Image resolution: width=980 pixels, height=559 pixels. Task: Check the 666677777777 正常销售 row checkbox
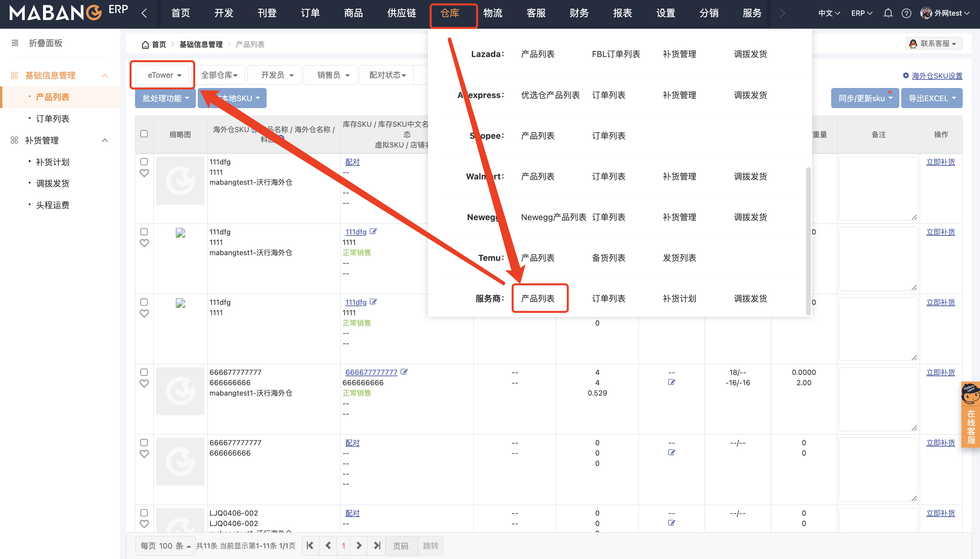[144, 373]
